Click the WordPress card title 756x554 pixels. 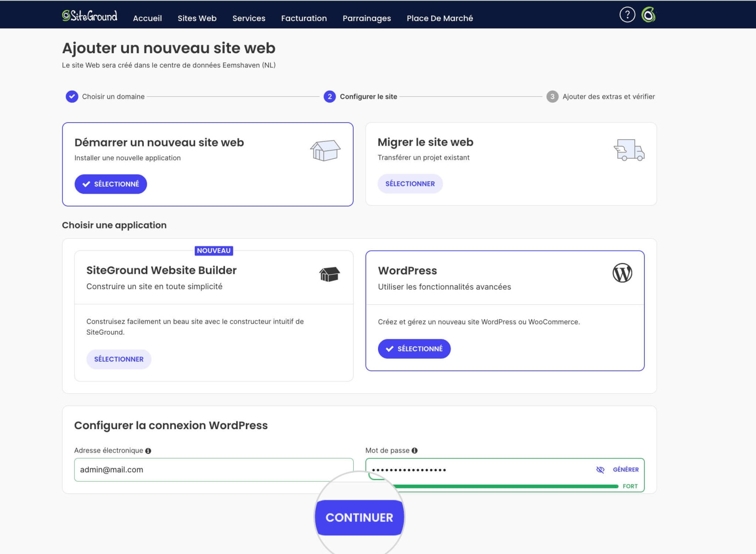click(x=407, y=270)
